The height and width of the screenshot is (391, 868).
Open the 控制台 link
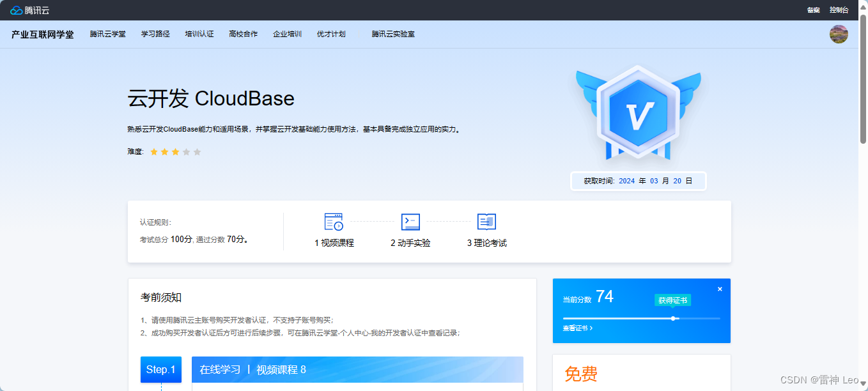pos(839,10)
